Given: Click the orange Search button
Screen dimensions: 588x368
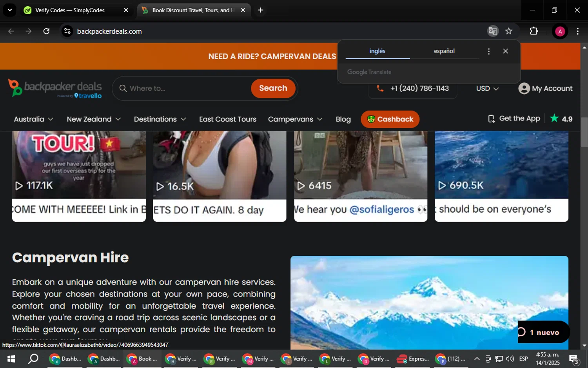Looking at the screenshot, I should click(273, 88).
